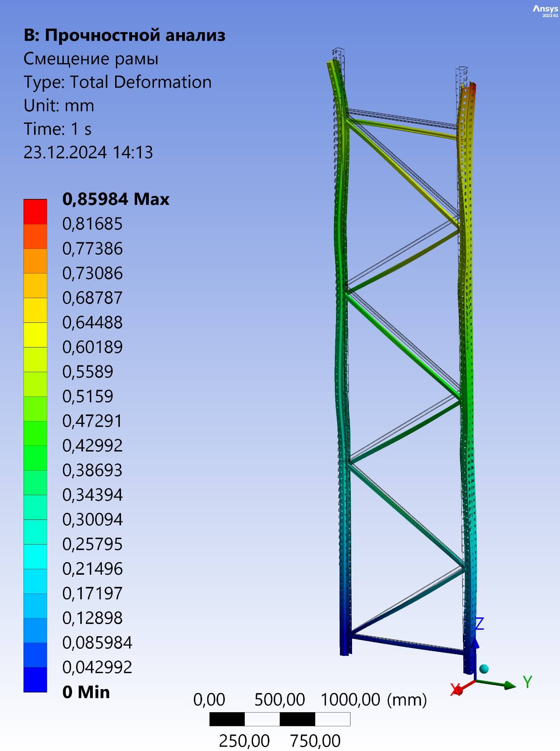Click the legend value '0,21496'
The image size is (560, 751).
point(92,569)
